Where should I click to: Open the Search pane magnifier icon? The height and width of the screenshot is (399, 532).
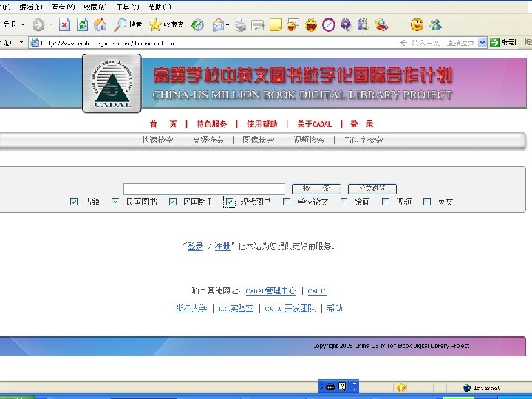click(x=120, y=25)
